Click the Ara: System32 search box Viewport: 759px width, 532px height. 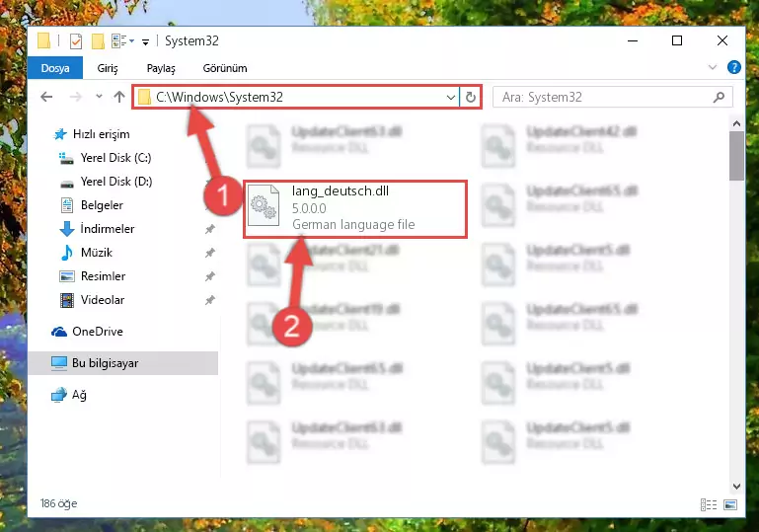612,98
